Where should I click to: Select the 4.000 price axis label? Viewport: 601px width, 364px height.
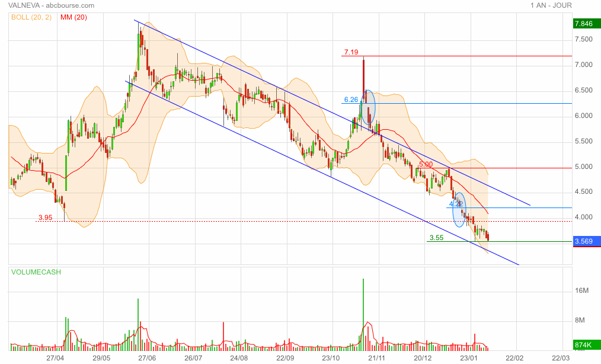(x=583, y=217)
